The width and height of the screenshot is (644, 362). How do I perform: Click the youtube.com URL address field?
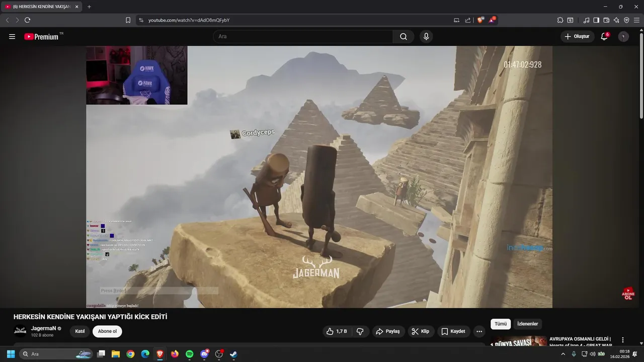click(189, 20)
